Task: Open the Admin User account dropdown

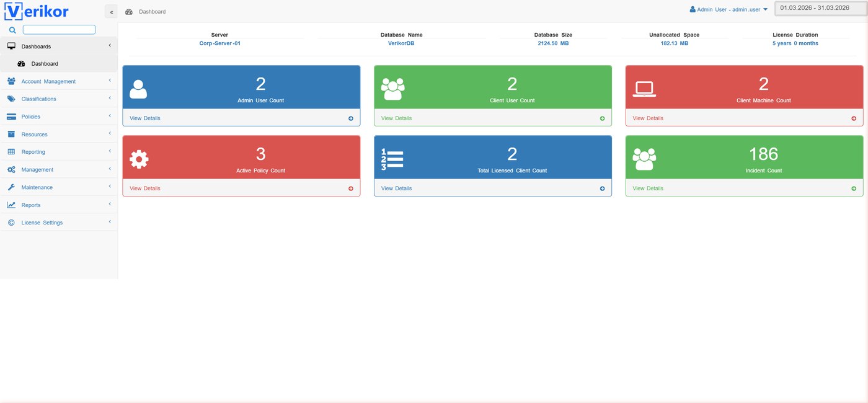Action: click(x=729, y=9)
